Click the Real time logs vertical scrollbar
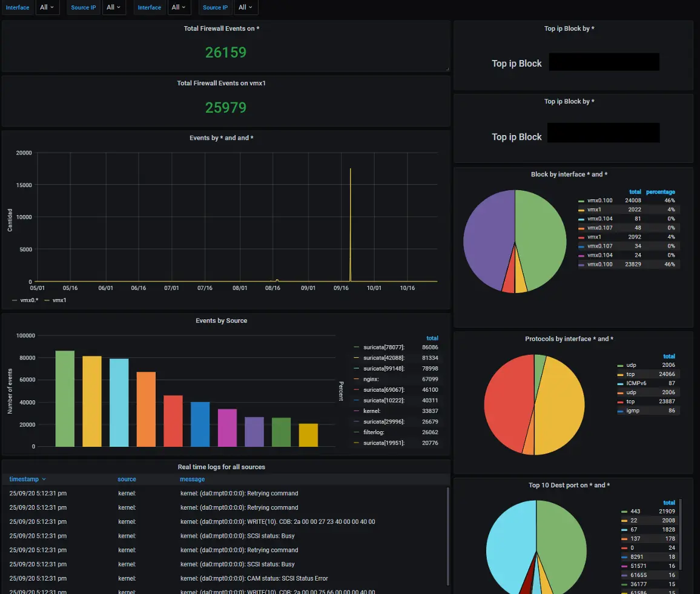Screen dimensions: 700x594 [x=448, y=533]
